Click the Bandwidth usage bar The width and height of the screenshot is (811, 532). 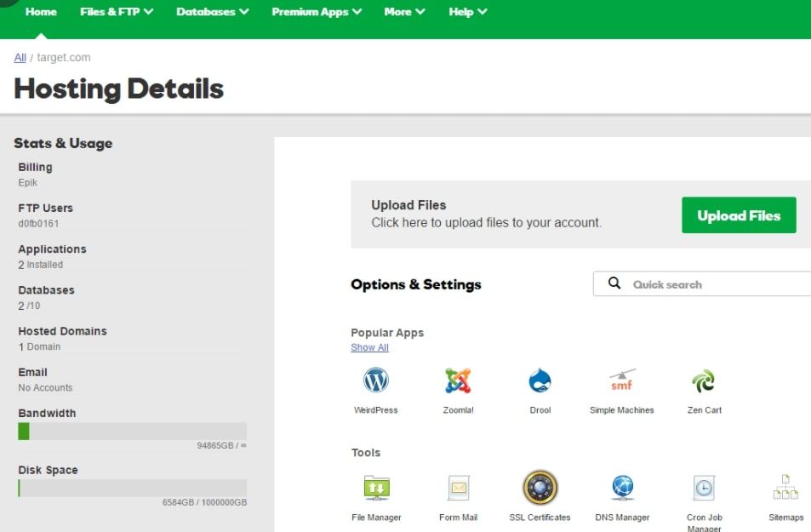tap(131, 430)
